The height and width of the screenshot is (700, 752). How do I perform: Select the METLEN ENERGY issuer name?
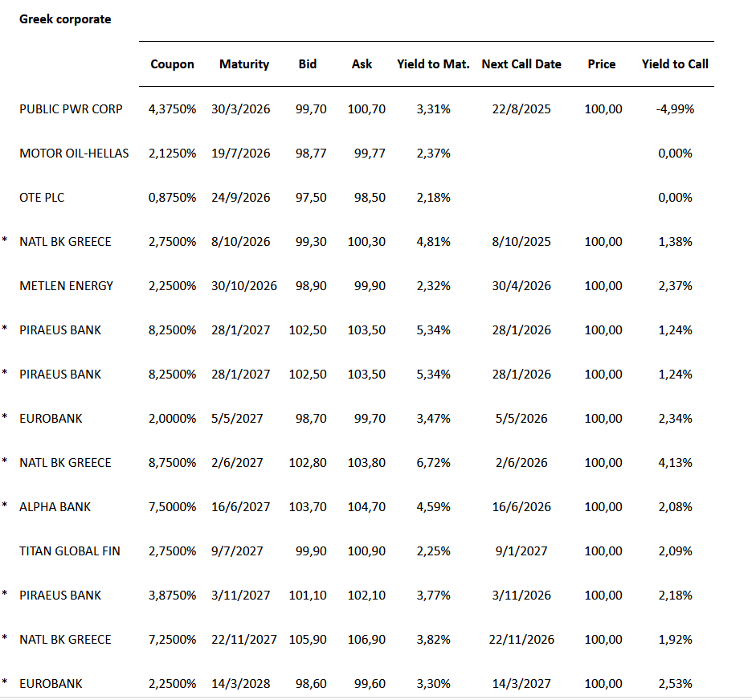click(x=67, y=285)
